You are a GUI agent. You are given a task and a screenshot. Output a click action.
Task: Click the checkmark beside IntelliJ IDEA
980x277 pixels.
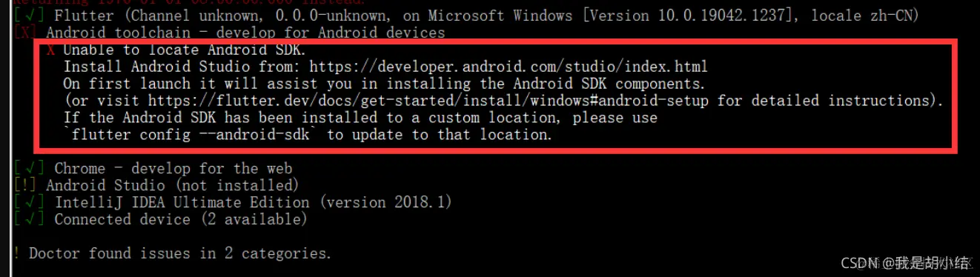pos(28,202)
